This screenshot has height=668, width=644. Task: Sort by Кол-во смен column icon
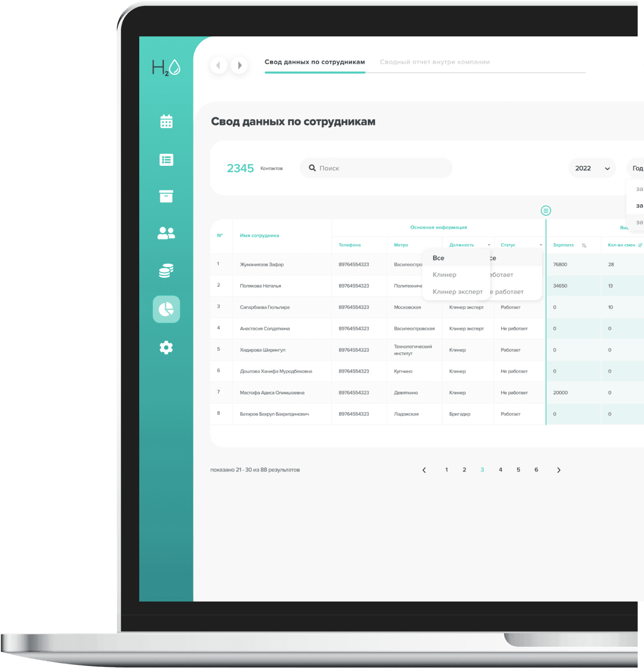pos(640,245)
